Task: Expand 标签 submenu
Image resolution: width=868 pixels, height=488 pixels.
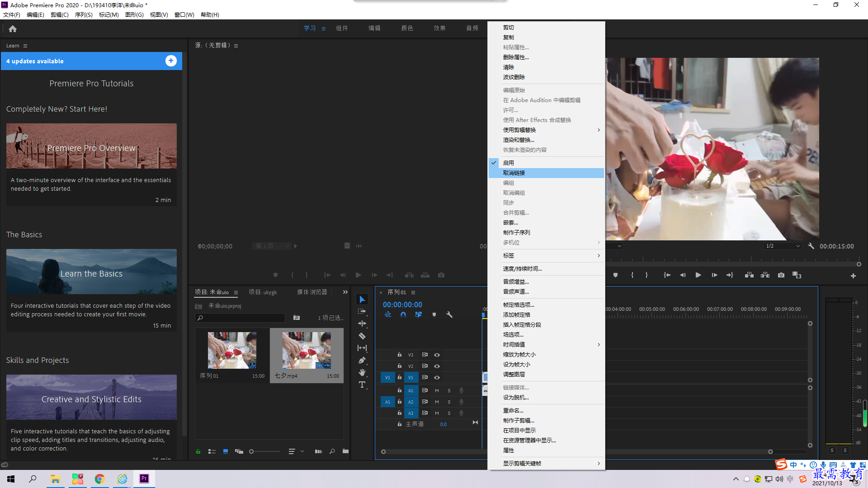Action: (x=546, y=256)
